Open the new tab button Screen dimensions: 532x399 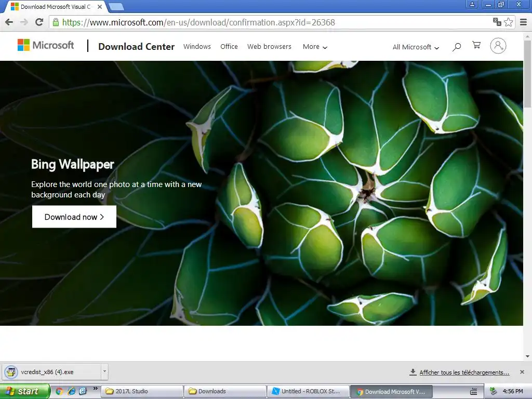[x=116, y=7]
